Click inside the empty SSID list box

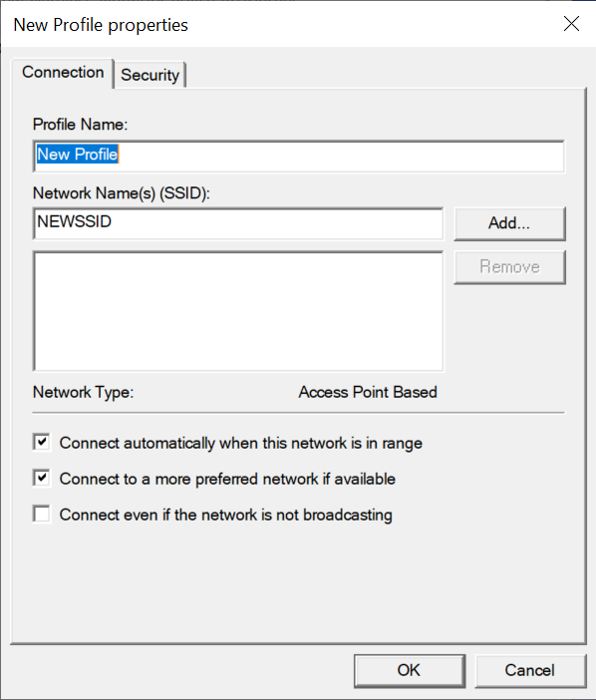(x=238, y=311)
